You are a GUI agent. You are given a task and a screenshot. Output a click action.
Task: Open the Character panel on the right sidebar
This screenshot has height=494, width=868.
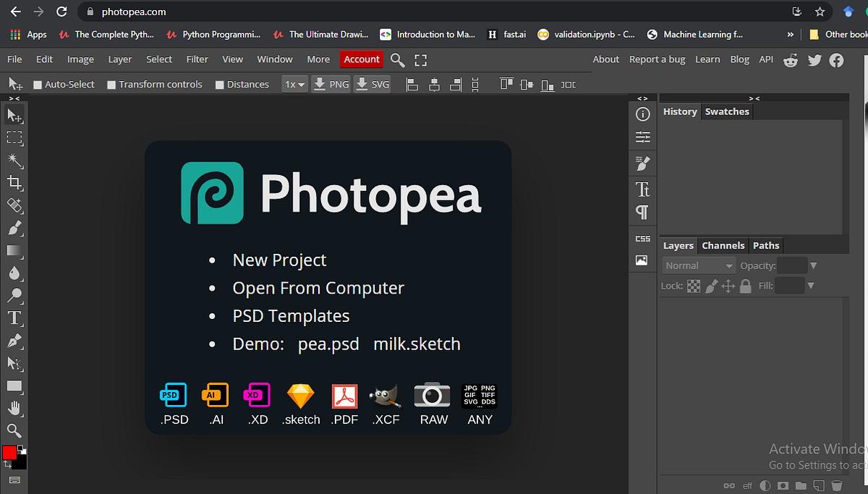[642, 189]
